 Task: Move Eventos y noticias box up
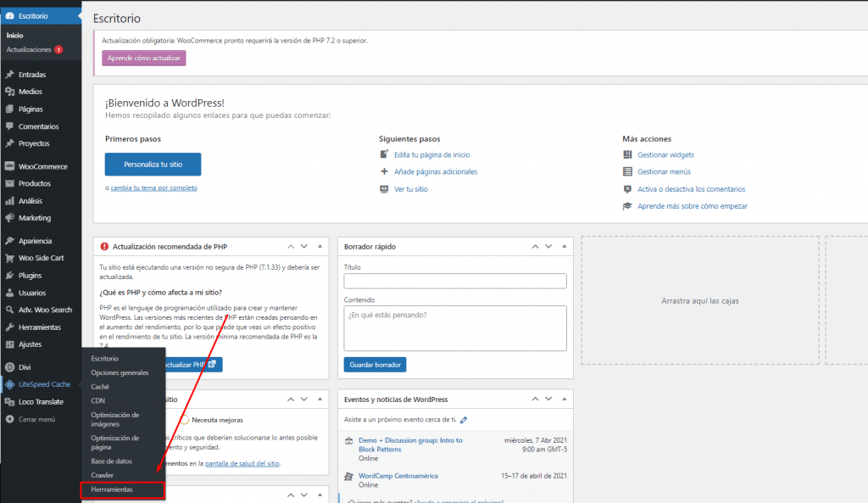[x=536, y=399]
